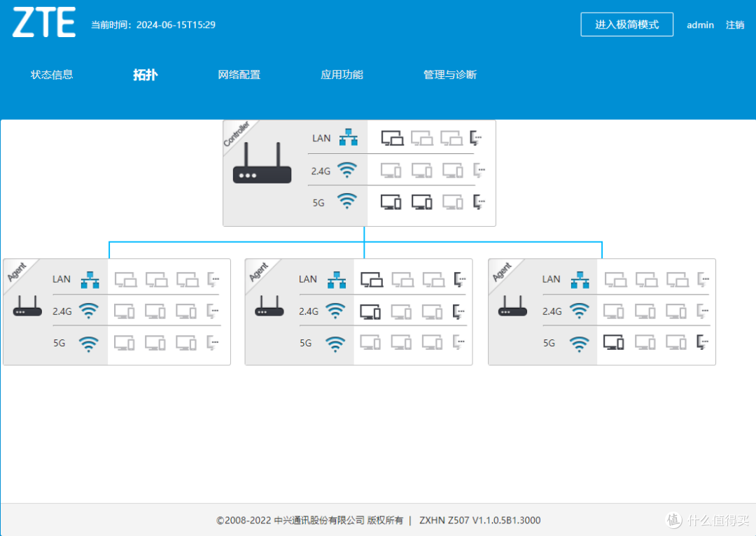
Task: Select the first connected device on Controller LAN row
Action: point(392,137)
